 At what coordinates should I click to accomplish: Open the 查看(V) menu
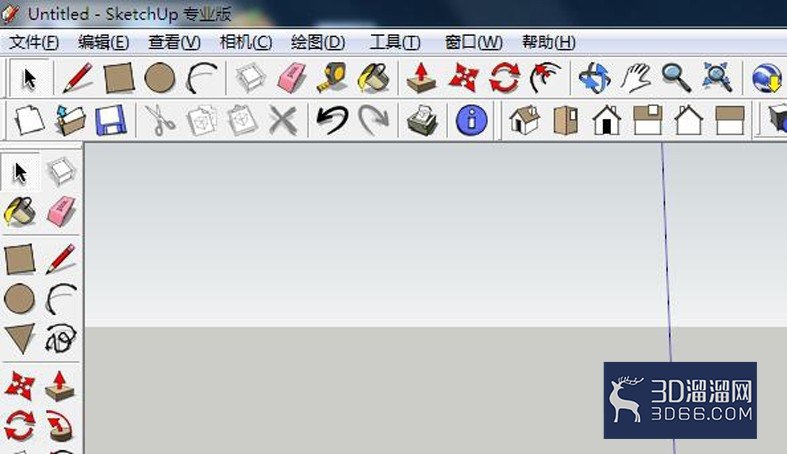coord(175,42)
